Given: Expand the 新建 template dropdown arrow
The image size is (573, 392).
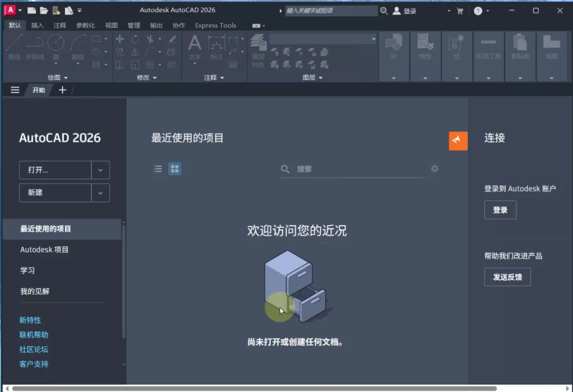Looking at the screenshot, I should tap(100, 193).
